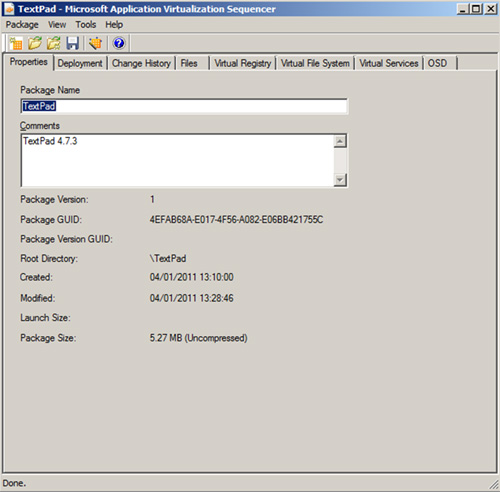Click the Package Name input field
The width and height of the screenshot is (500, 492).
(184, 106)
